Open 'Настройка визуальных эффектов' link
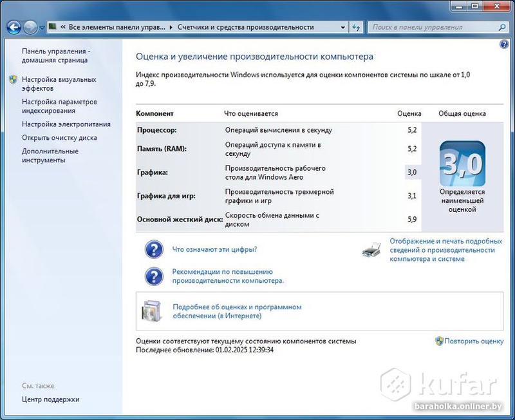 coord(59,84)
